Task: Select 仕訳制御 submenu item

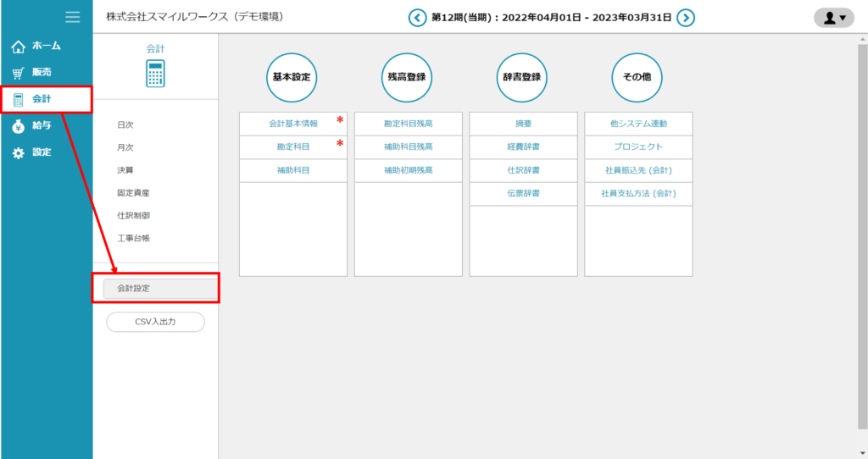Action: tap(133, 216)
